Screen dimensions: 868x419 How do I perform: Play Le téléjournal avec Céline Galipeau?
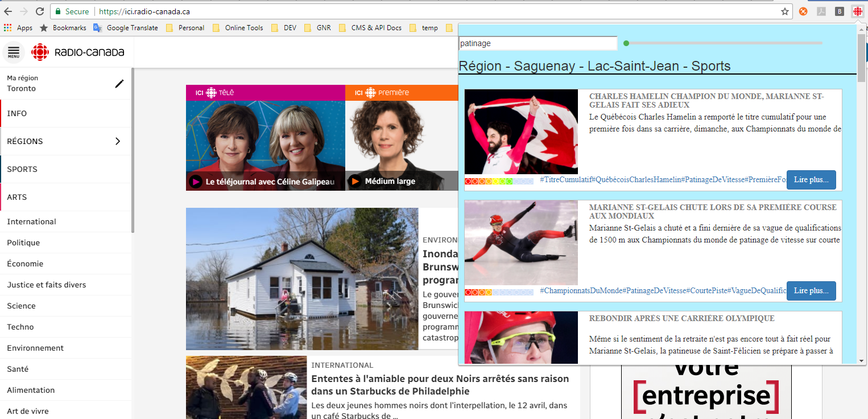[196, 182]
